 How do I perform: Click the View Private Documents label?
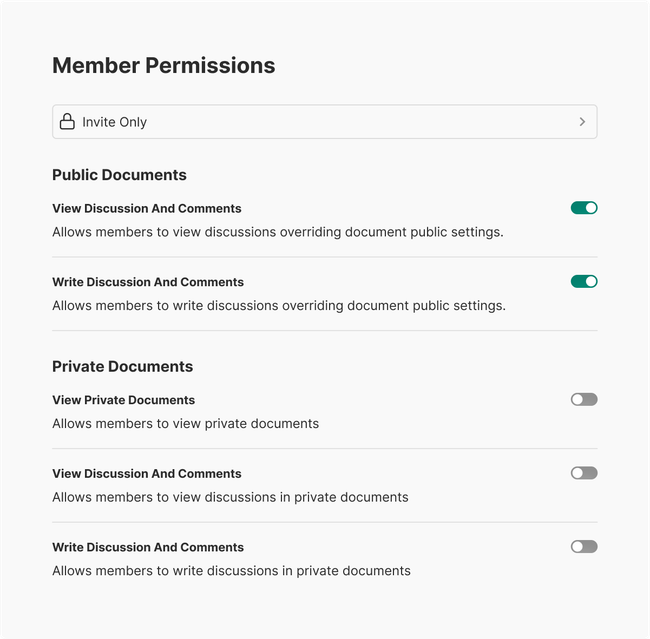(x=123, y=400)
